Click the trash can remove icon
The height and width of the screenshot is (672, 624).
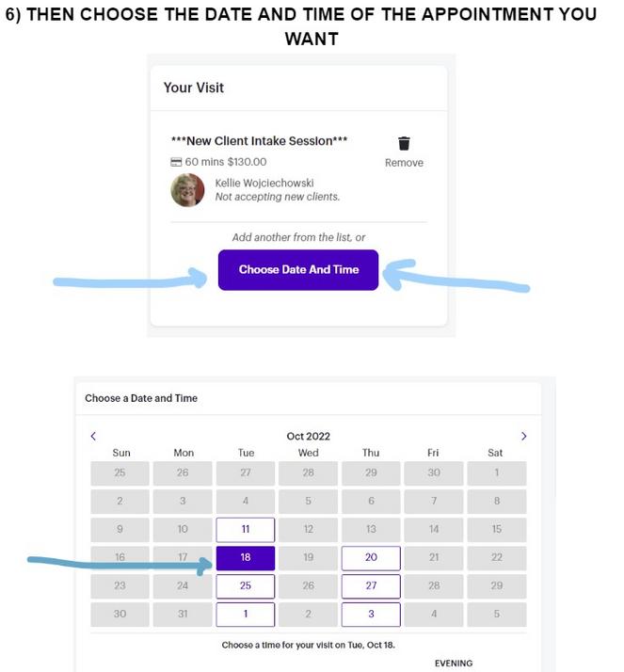pos(404,143)
